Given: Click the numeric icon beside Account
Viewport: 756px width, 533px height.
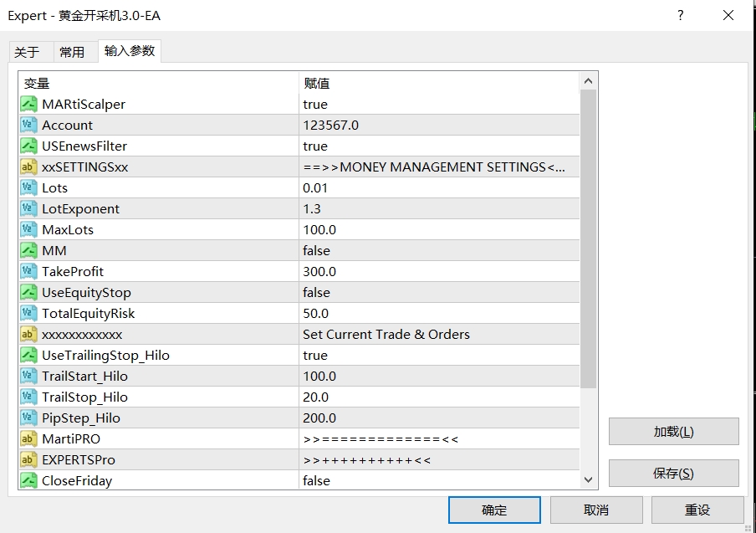Looking at the screenshot, I should (x=28, y=126).
